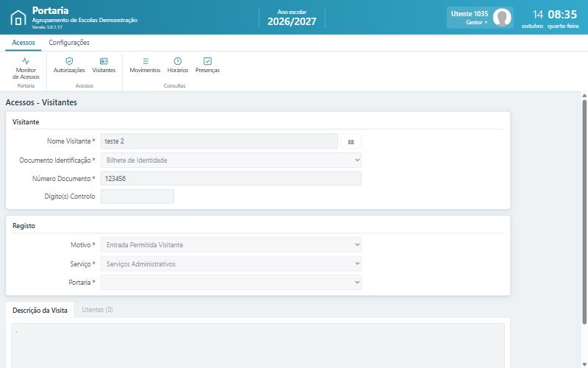Image resolution: width=588 pixels, height=368 pixels.
Task: Click the vertical page scrollbar
Action: (x=584, y=211)
